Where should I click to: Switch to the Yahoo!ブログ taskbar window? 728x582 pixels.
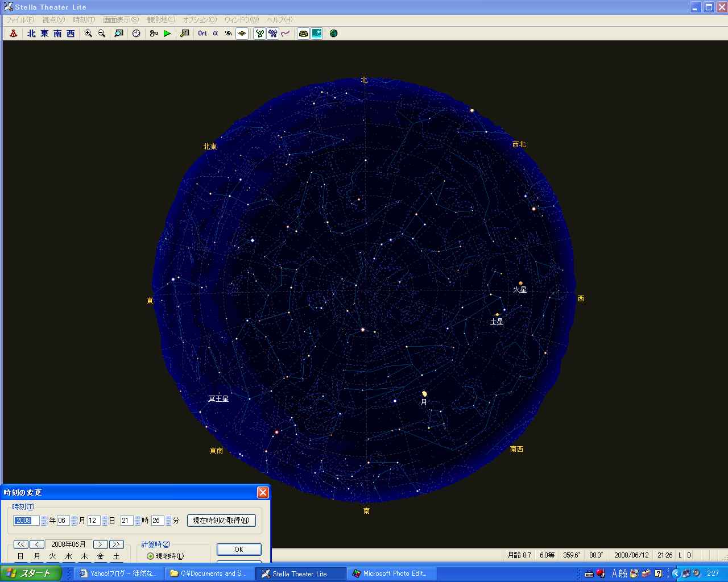pyautogui.click(x=119, y=573)
